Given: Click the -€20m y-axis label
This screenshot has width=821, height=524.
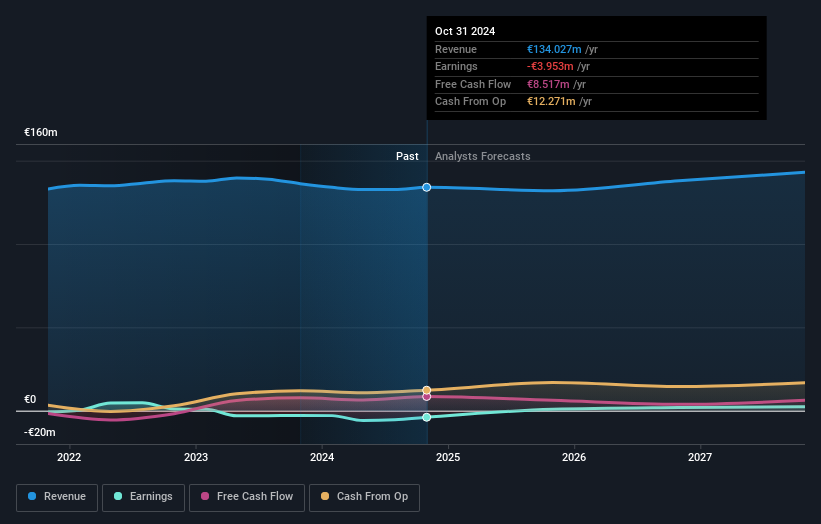Looking at the screenshot, I should [x=40, y=432].
